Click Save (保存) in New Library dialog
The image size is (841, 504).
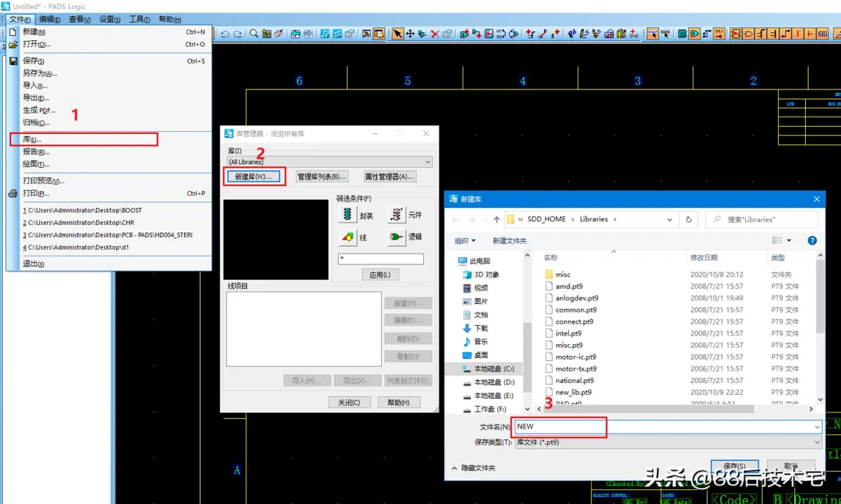(734, 467)
